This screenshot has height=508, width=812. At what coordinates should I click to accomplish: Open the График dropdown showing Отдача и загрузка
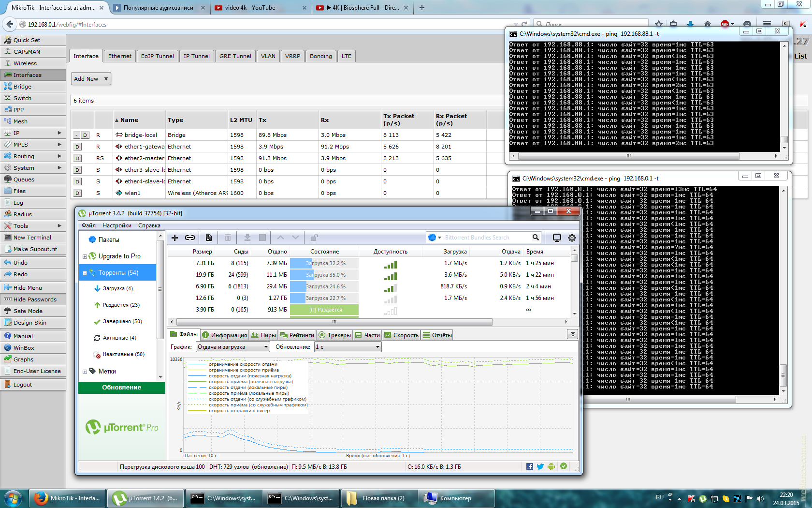[232, 347]
